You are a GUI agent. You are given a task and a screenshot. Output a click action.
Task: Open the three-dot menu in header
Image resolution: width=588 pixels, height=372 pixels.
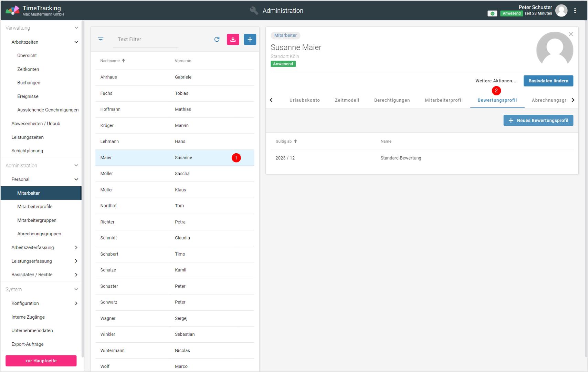pyautogui.click(x=575, y=11)
